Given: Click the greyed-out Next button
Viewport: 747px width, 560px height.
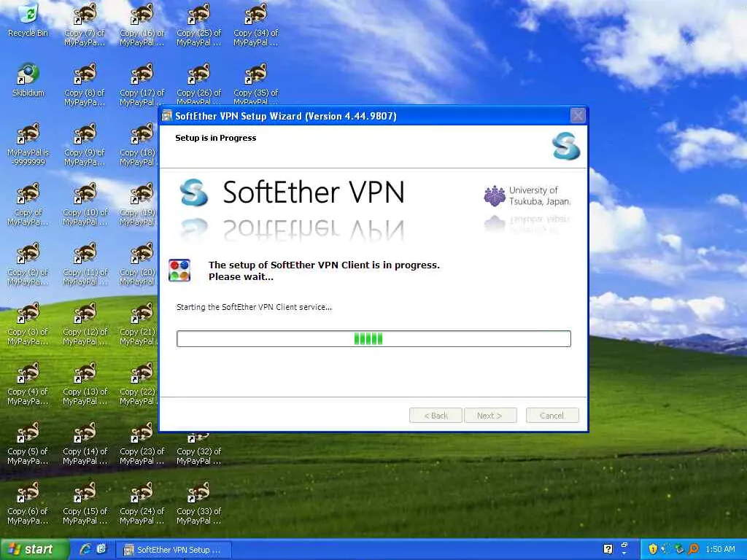Looking at the screenshot, I should click(490, 415).
